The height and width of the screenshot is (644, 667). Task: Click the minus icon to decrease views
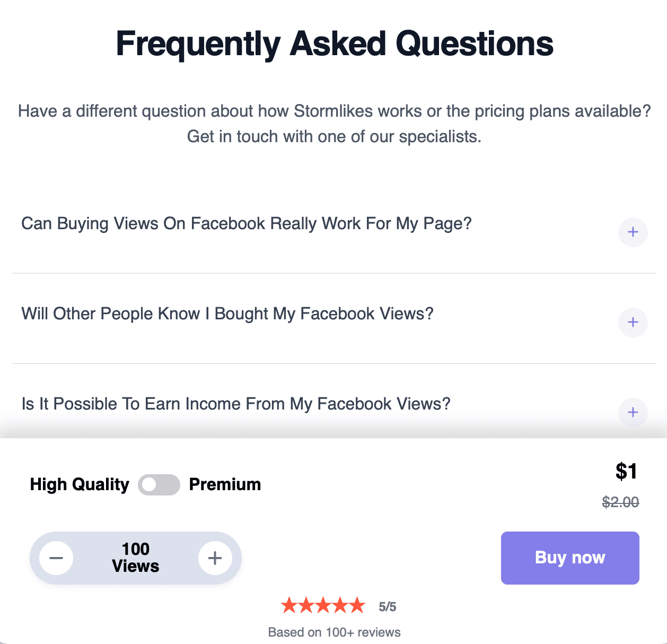pos(56,558)
